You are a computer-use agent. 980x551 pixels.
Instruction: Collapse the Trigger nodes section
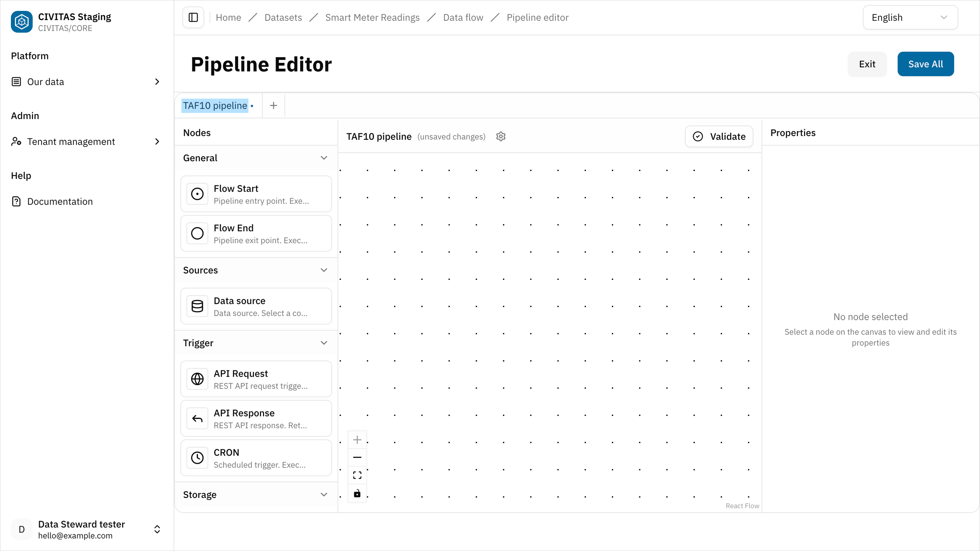pyautogui.click(x=324, y=343)
